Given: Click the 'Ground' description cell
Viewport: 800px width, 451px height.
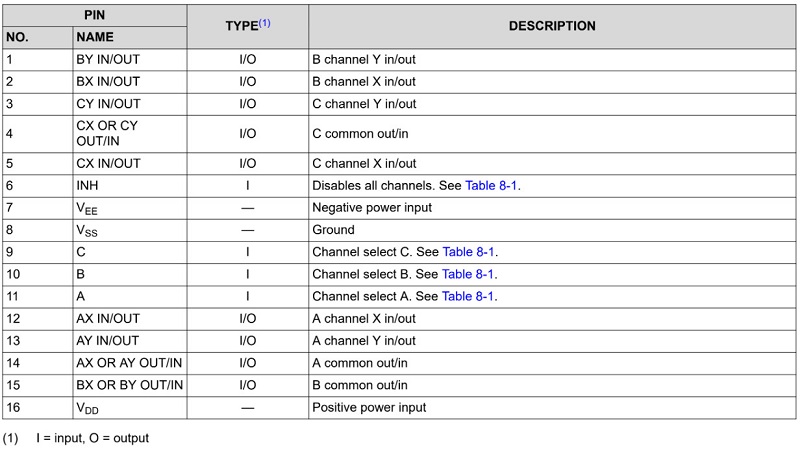Looking at the screenshot, I should (x=552, y=230).
